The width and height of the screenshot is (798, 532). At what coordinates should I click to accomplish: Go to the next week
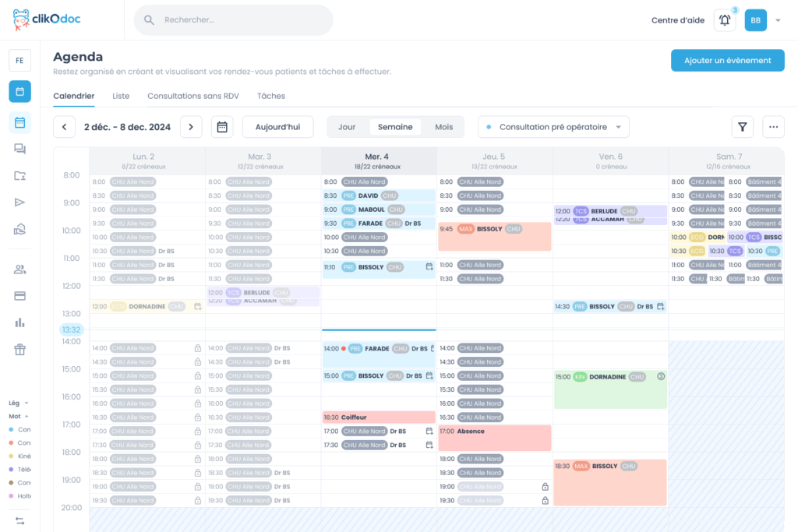point(191,127)
